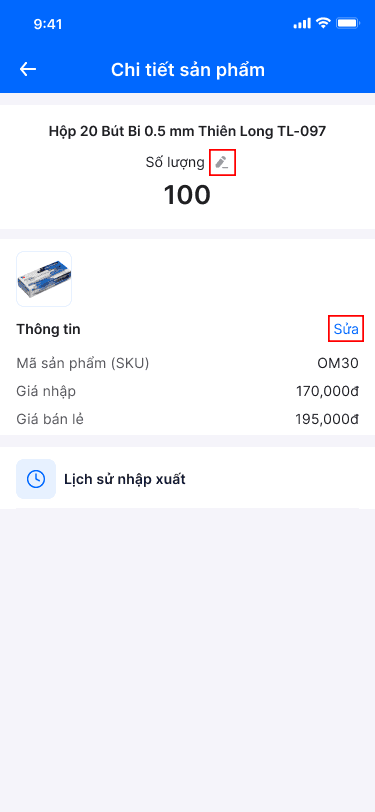Open the clock history icon
Image resolution: width=375 pixels, height=812 pixels.
point(36,479)
